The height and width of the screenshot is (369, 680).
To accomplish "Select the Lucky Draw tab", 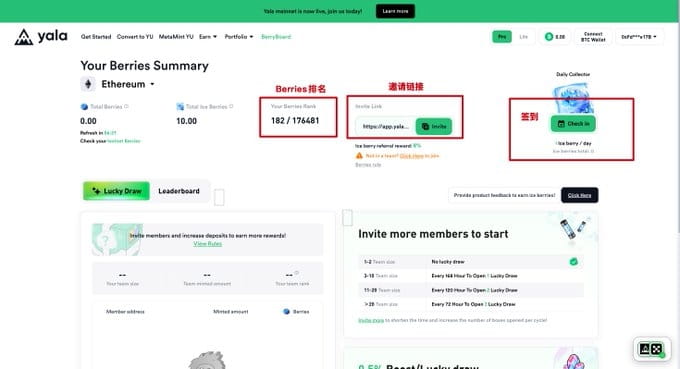I will coord(116,191).
